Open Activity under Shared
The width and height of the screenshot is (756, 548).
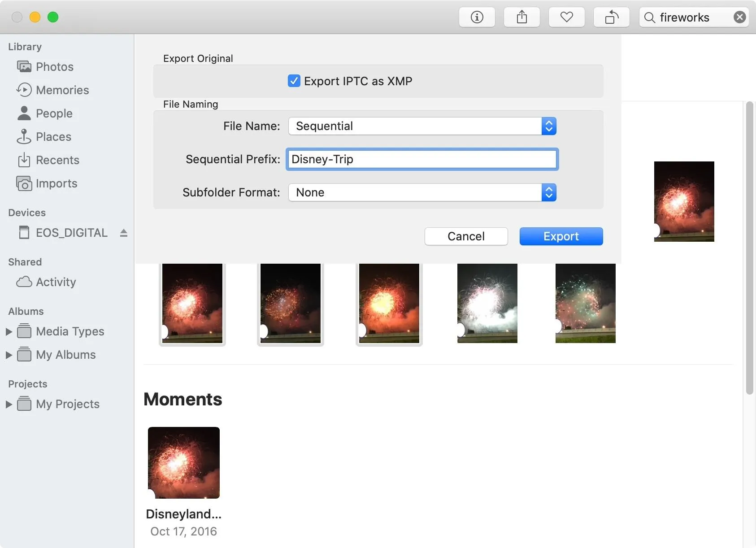pos(56,282)
